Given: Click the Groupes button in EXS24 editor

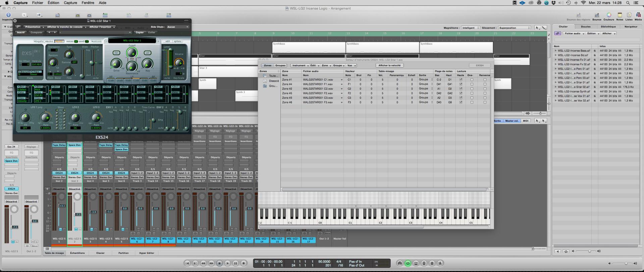Looking at the screenshot, I should tap(280, 65).
